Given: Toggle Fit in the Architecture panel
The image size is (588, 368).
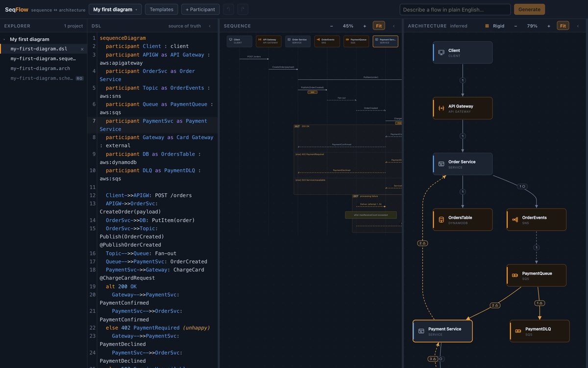Looking at the screenshot, I should 563,26.
